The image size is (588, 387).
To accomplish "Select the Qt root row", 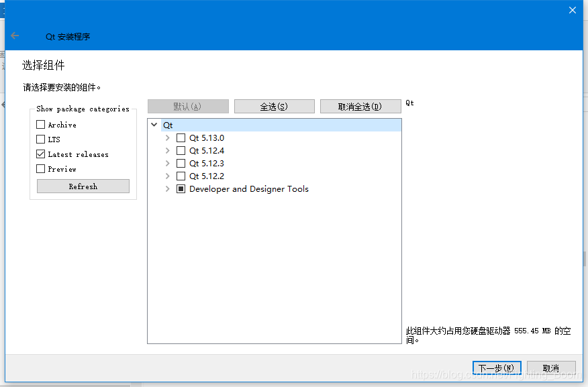I will 281,125.
